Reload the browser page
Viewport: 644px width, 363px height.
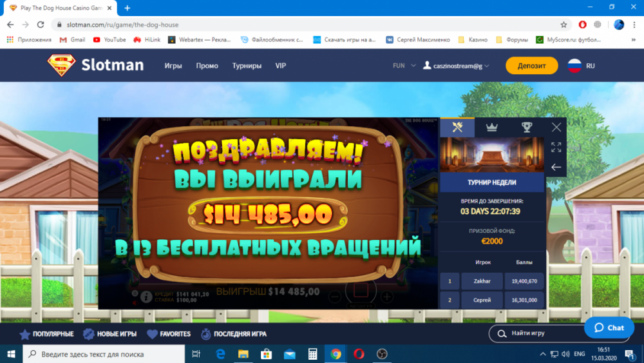(x=40, y=25)
